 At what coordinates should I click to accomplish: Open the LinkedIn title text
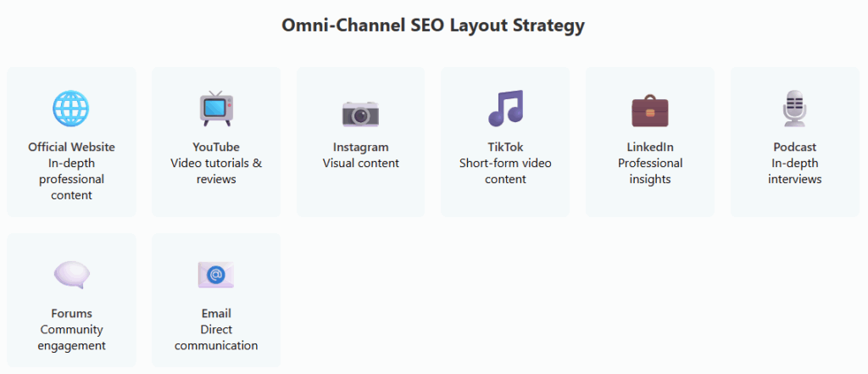pyautogui.click(x=650, y=147)
